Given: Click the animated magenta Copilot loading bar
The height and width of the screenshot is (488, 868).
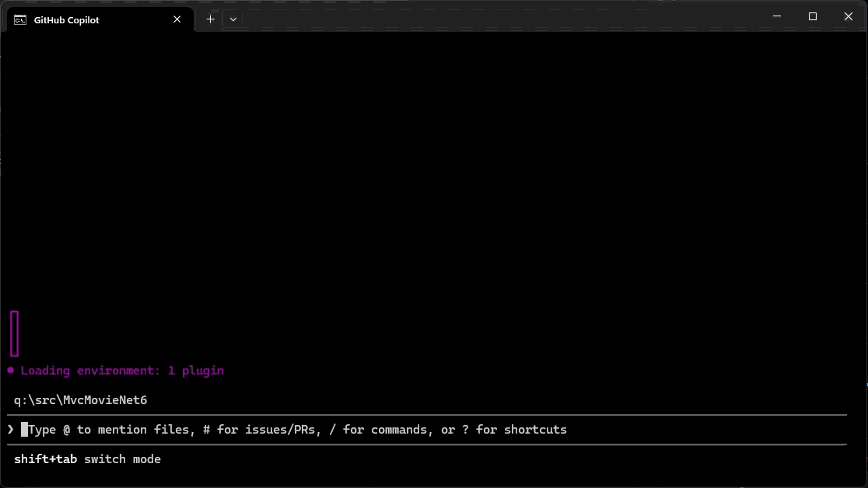Looking at the screenshot, I should pos(14,332).
